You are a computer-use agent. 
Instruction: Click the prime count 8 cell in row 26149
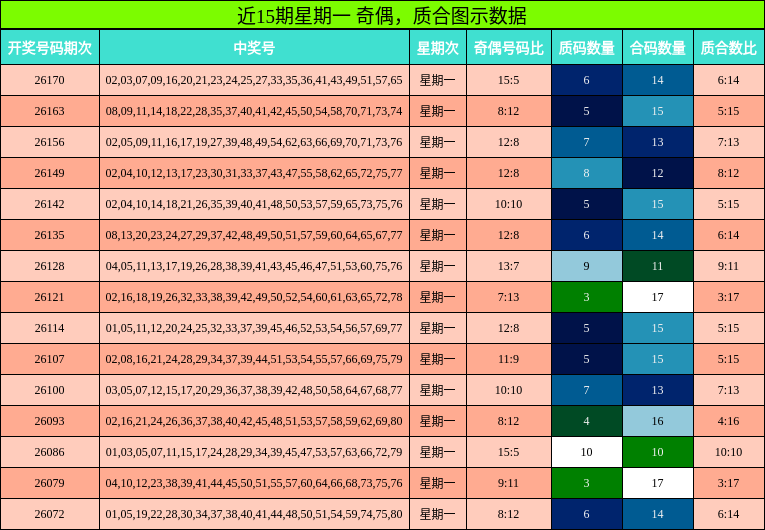coord(587,173)
